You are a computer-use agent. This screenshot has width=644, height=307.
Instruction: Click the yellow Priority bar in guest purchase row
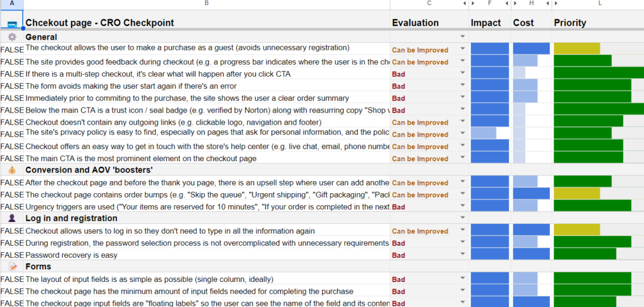577,48
